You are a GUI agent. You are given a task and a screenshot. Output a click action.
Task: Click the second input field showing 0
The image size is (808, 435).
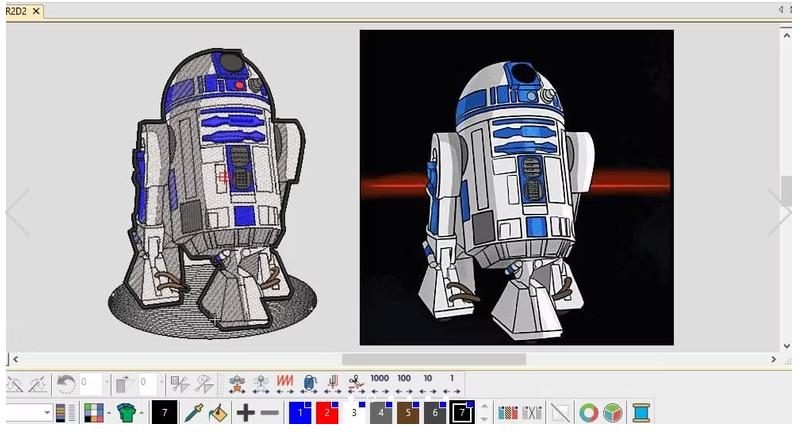(x=149, y=383)
